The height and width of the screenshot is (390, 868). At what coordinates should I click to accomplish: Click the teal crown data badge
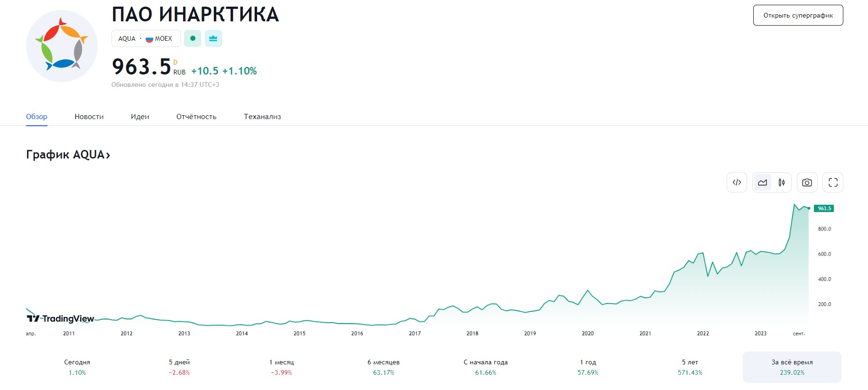tap(213, 38)
